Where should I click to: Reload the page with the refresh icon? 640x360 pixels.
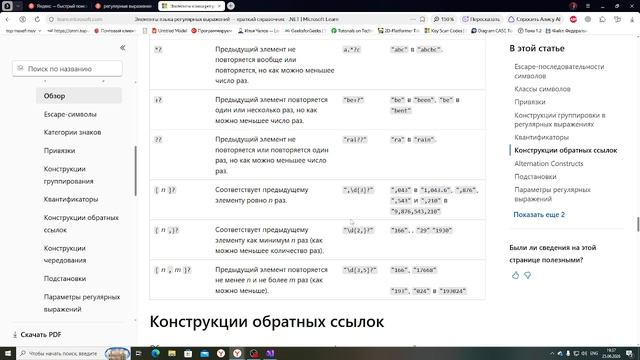(37, 19)
